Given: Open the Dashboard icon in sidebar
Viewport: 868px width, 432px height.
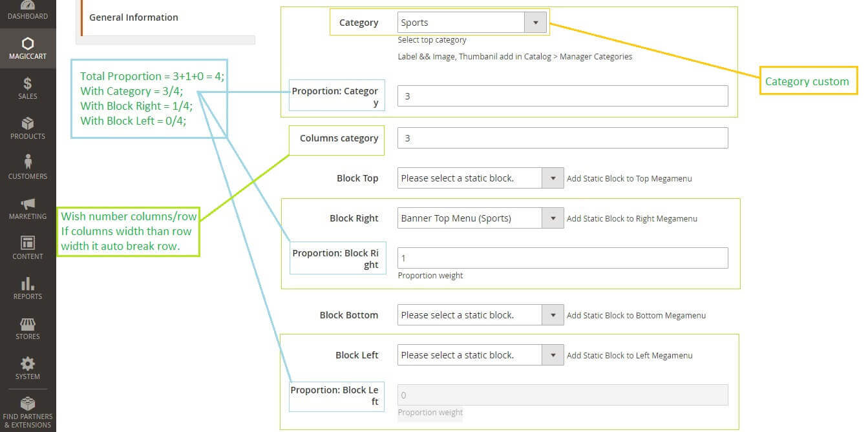Looking at the screenshot, I should coord(28,6).
